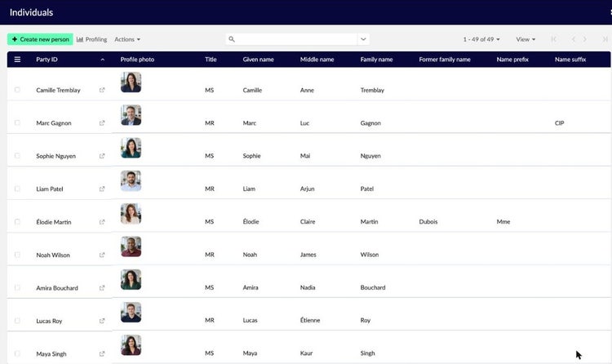Click the hamburger column menu icon

point(17,60)
